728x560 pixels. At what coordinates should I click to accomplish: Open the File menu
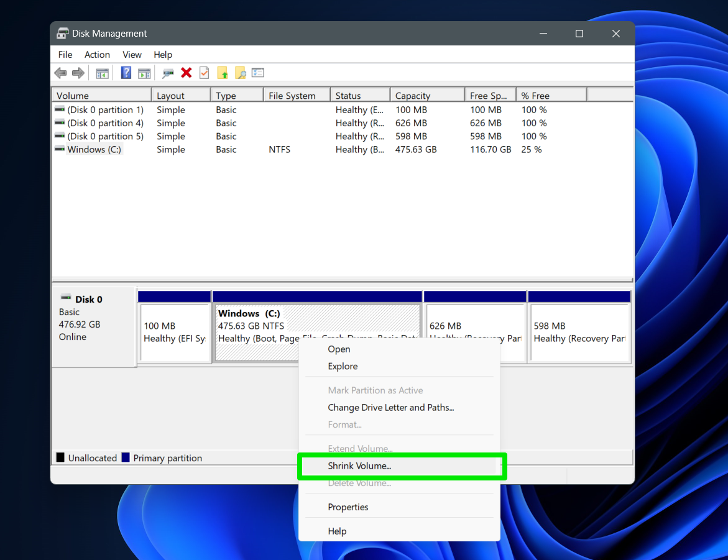coord(65,55)
